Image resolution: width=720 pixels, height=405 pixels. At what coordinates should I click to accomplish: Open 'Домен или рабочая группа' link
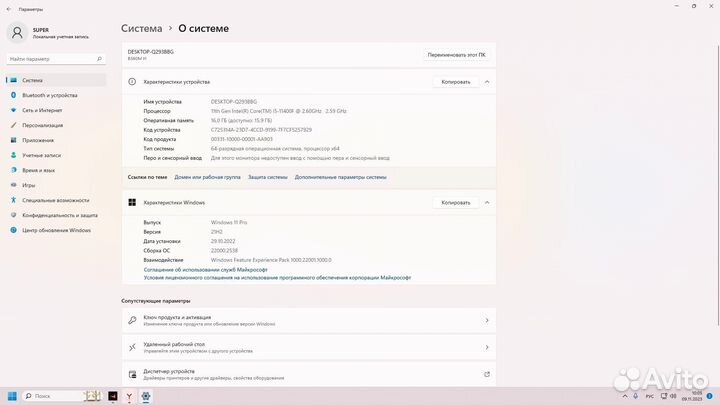tap(207, 177)
